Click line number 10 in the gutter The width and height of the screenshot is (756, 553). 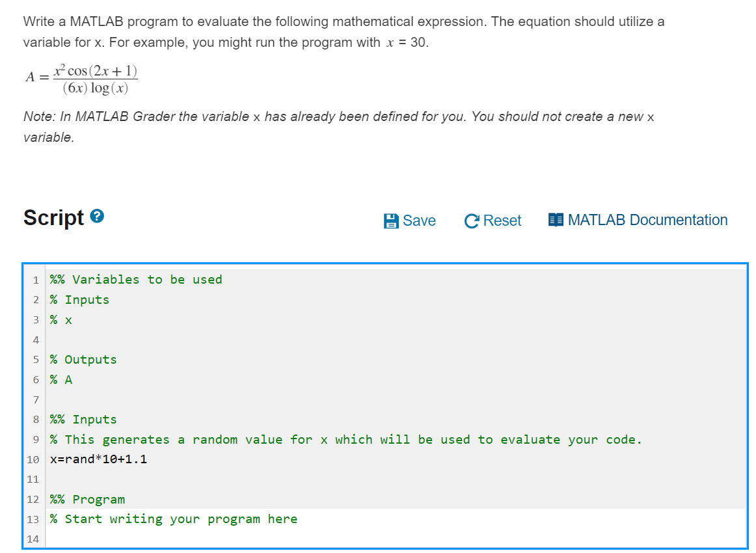36,459
